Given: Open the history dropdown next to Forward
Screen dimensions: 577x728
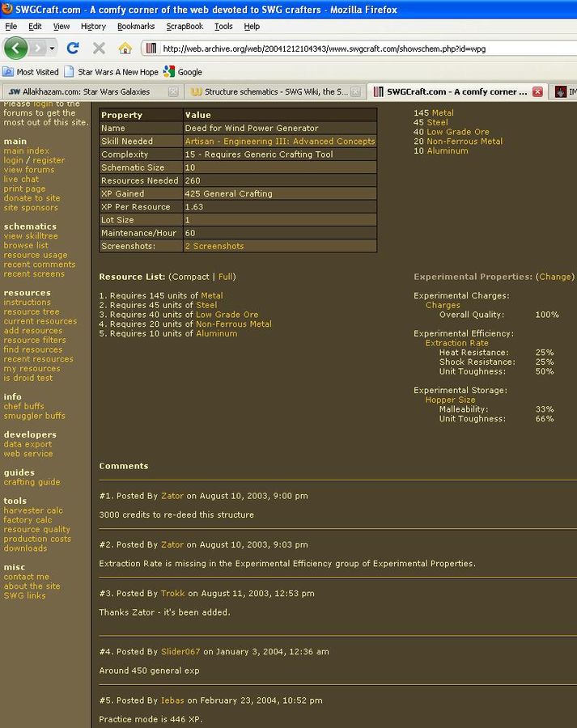Looking at the screenshot, I should pyautogui.click(x=53, y=49).
